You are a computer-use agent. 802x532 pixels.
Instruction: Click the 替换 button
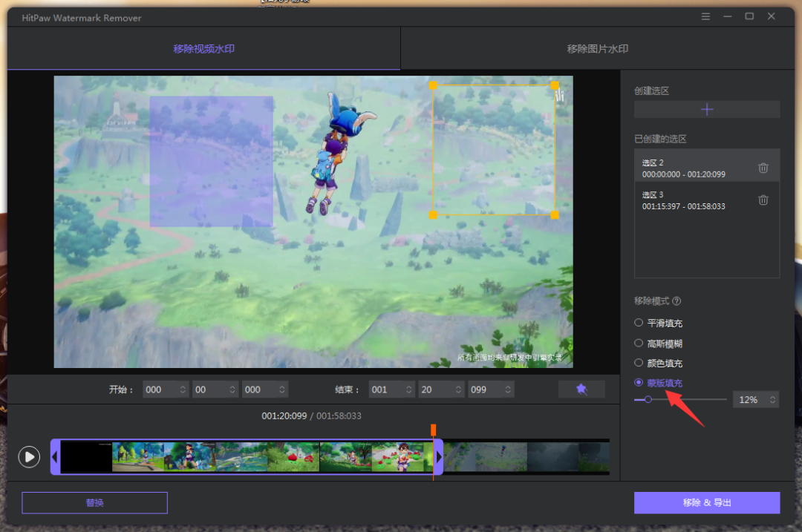pos(94,503)
